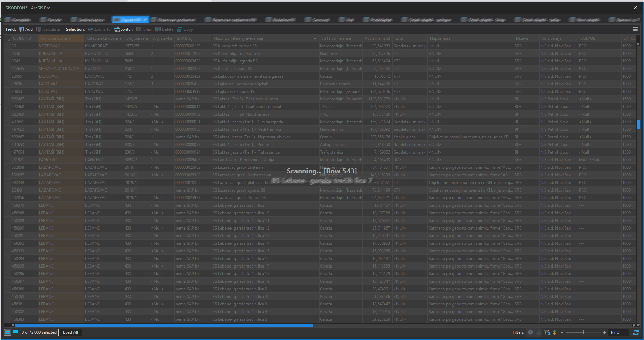Select row header of OBJECTID 112645
This screenshot has height=340, width=644.
8,69
